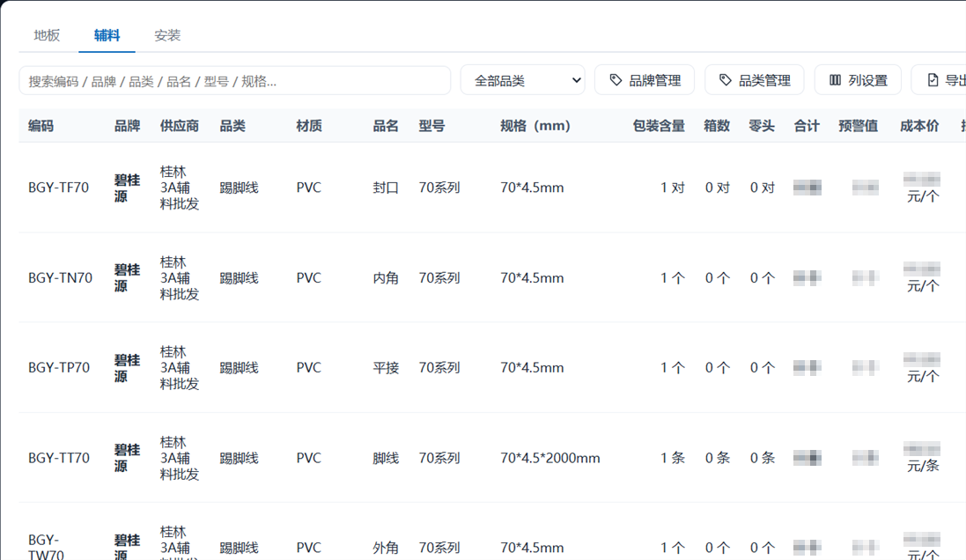Image resolution: width=966 pixels, height=560 pixels.
Task: Click the 材质 column header
Action: (309, 126)
